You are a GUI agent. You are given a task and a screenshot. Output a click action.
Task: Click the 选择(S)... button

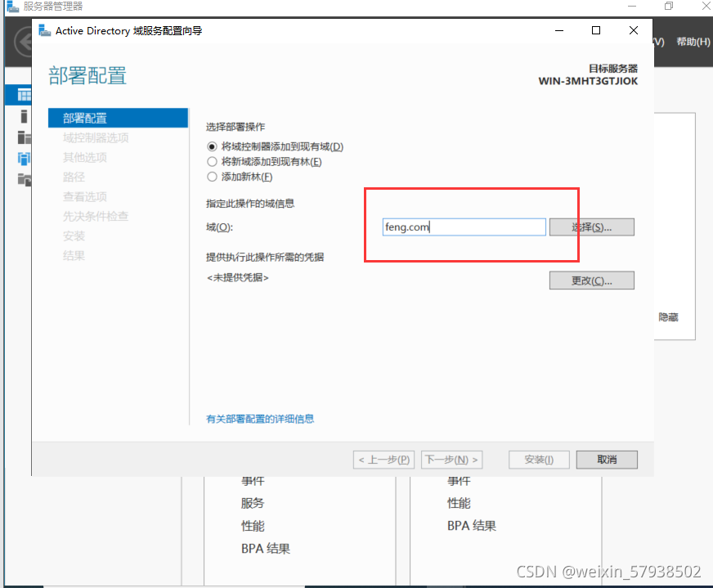point(592,227)
